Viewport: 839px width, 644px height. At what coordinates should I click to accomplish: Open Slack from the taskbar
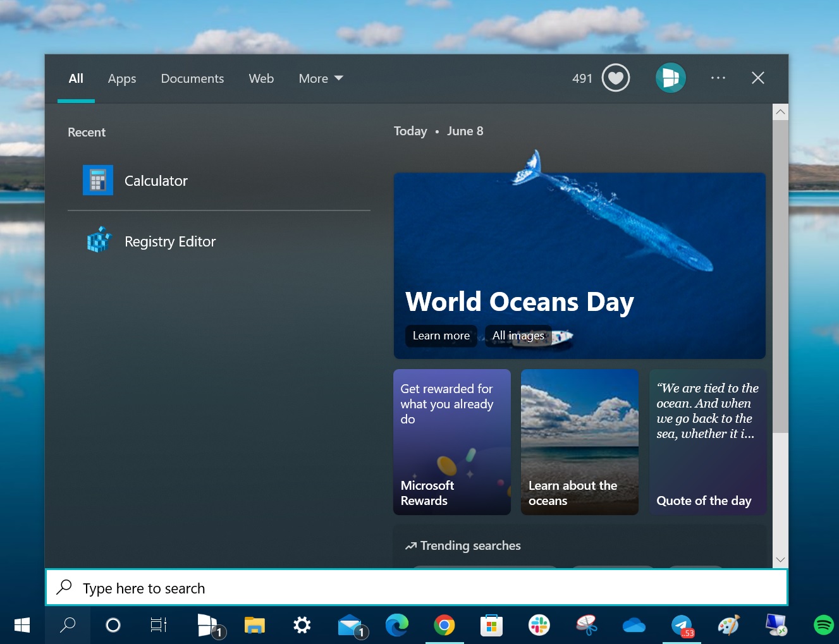pyautogui.click(x=539, y=625)
